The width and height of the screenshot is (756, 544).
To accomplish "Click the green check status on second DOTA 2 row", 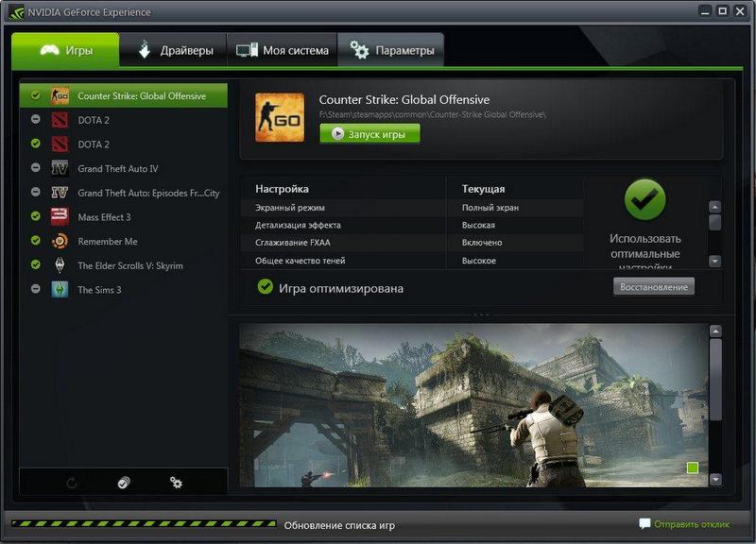I will point(36,144).
